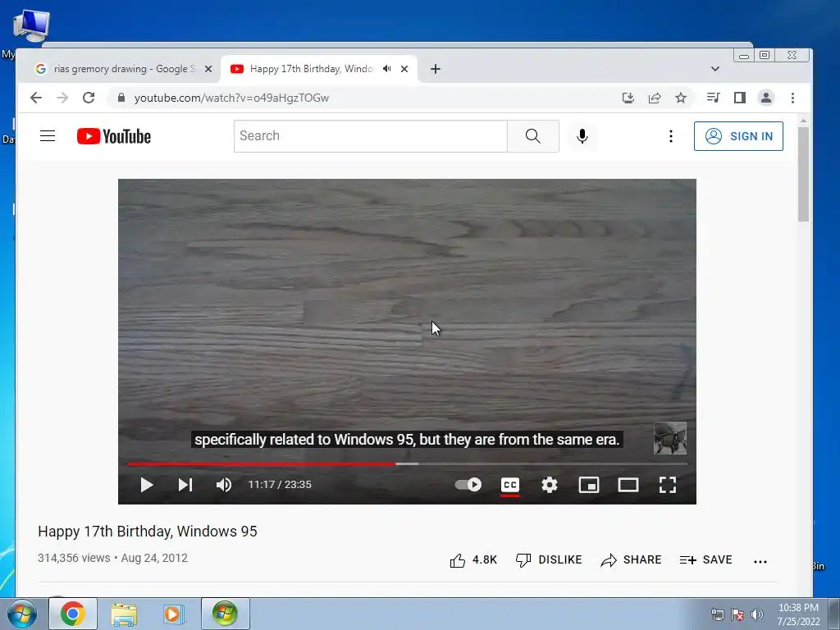This screenshot has width=840, height=630.
Task: Click the install app icon in the address bar
Action: coord(628,98)
